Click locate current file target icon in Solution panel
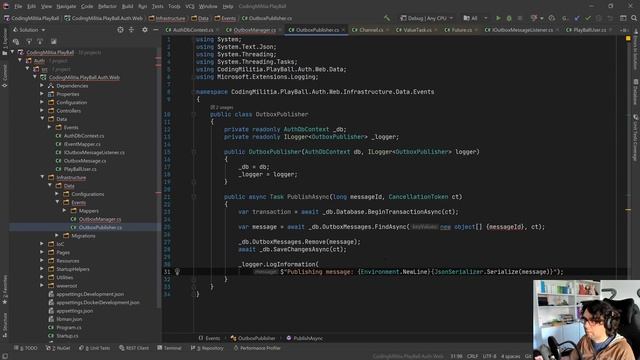 [x=120, y=30]
